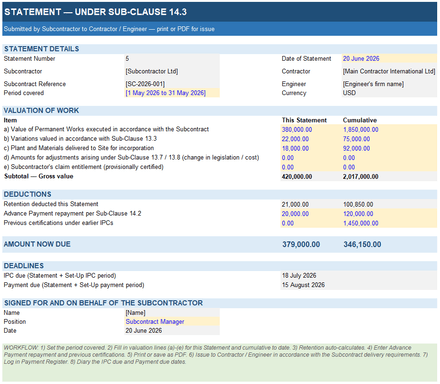
Task: Edit the period covered [1 May 2026 to 31 May 2026]
Action: click(172, 93)
